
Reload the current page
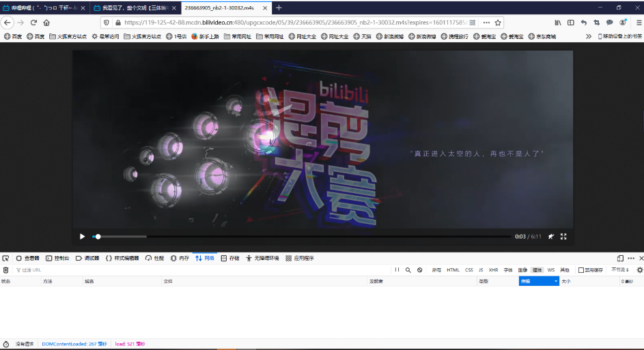pos(33,23)
